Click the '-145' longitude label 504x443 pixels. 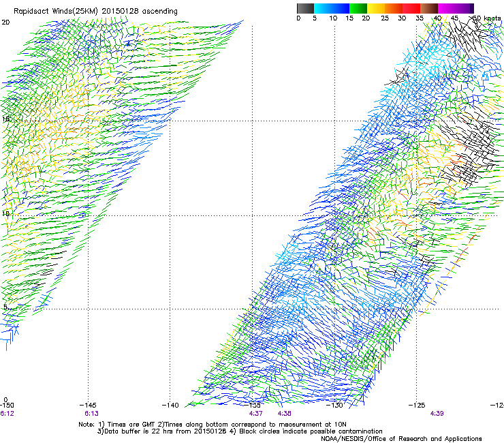pyautogui.click(x=88, y=406)
